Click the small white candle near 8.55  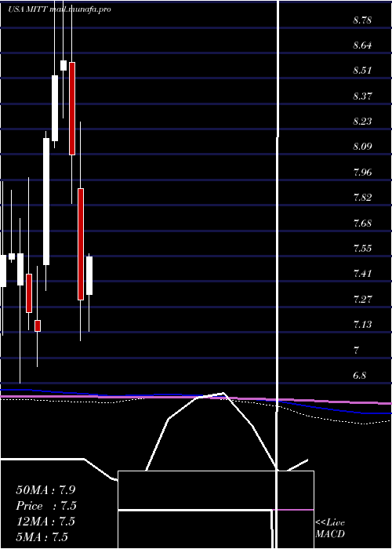64,65
